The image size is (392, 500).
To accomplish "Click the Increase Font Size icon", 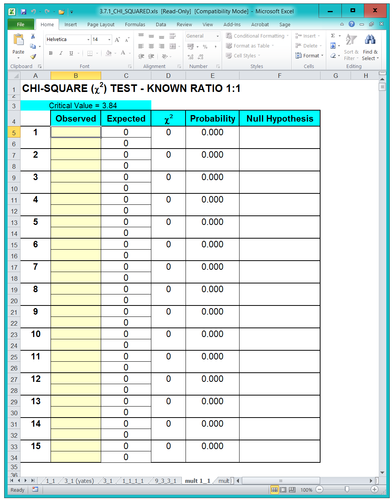I will (117, 40).
